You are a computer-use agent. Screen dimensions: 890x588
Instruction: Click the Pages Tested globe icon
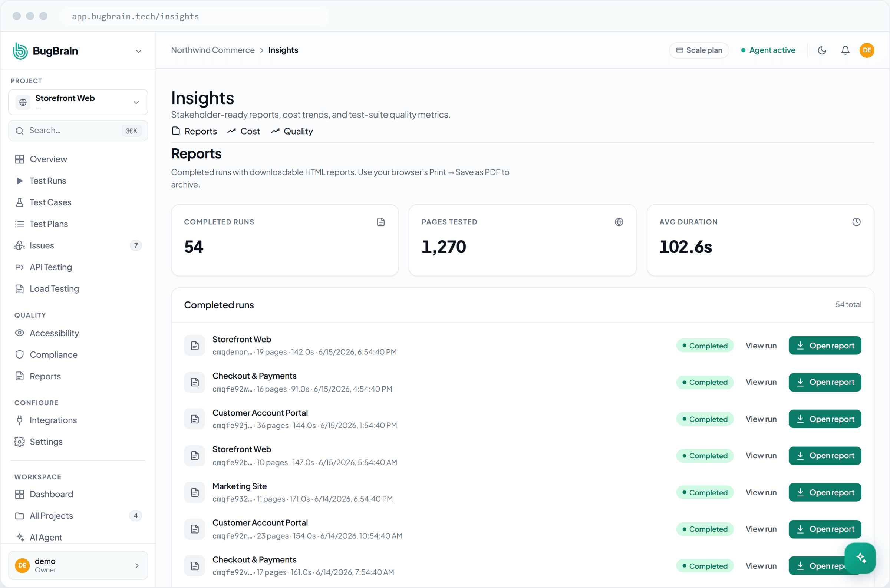coord(619,222)
